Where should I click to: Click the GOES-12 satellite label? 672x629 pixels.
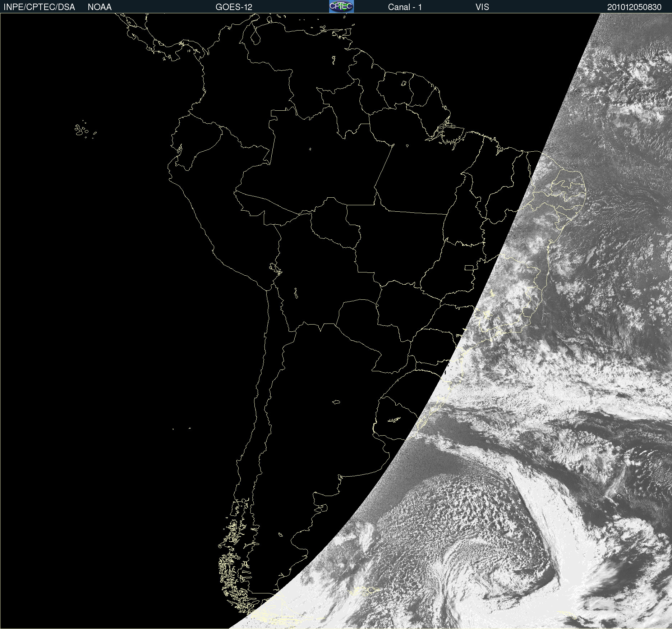click(234, 7)
